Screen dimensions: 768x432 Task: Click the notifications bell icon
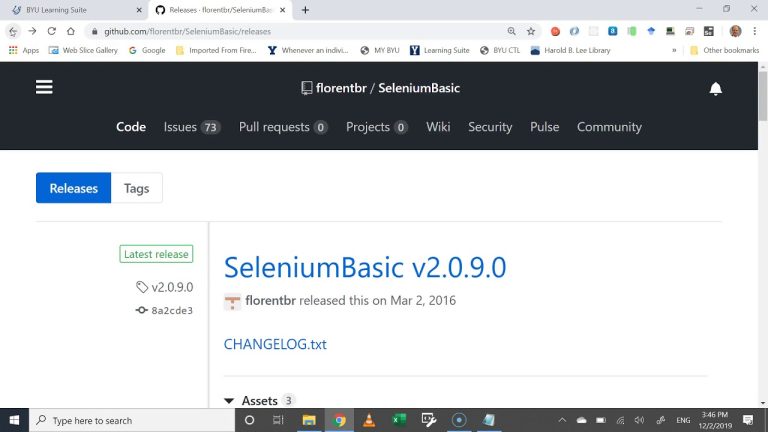pos(715,89)
